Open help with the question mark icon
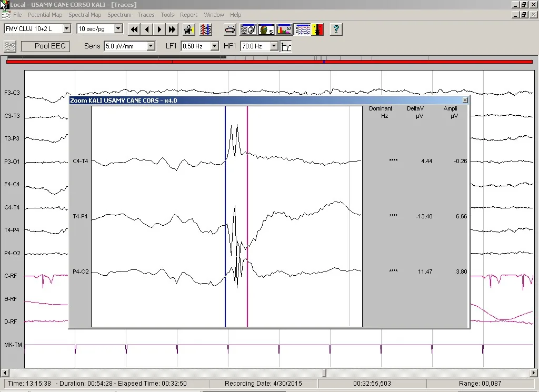Viewport: 539px width, 392px height. (x=336, y=29)
